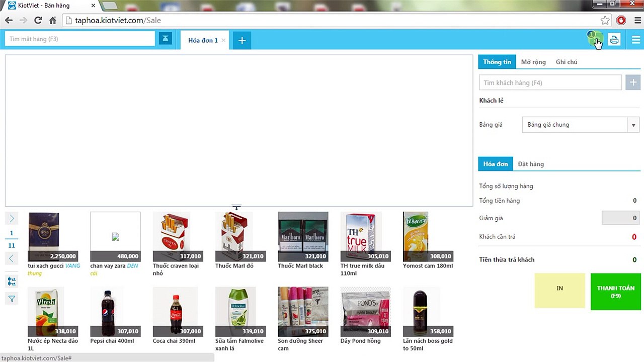Focus the Tìm khách hàng field
Viewport: 644px width, 362px height.
click(550, 82)
